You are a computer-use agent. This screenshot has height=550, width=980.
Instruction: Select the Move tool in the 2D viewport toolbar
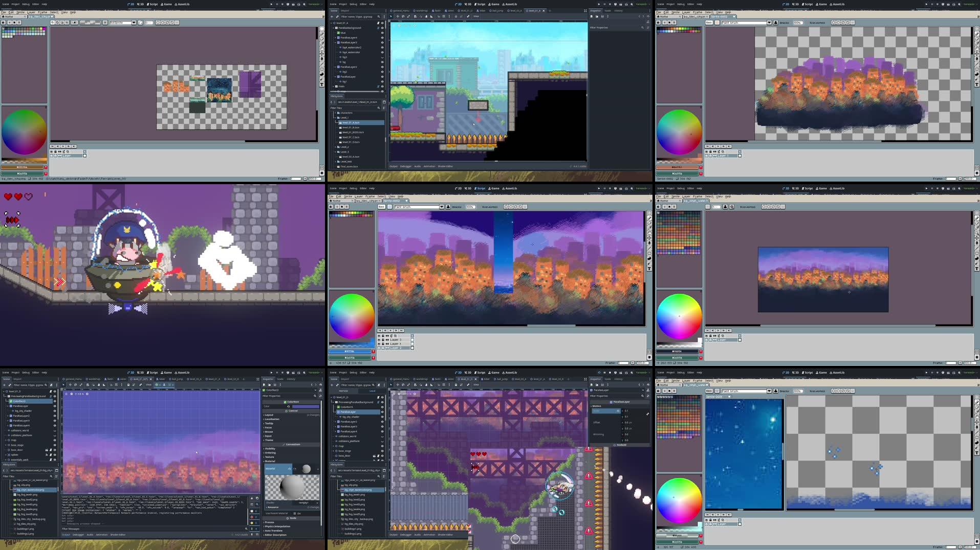tap(397, 16)
